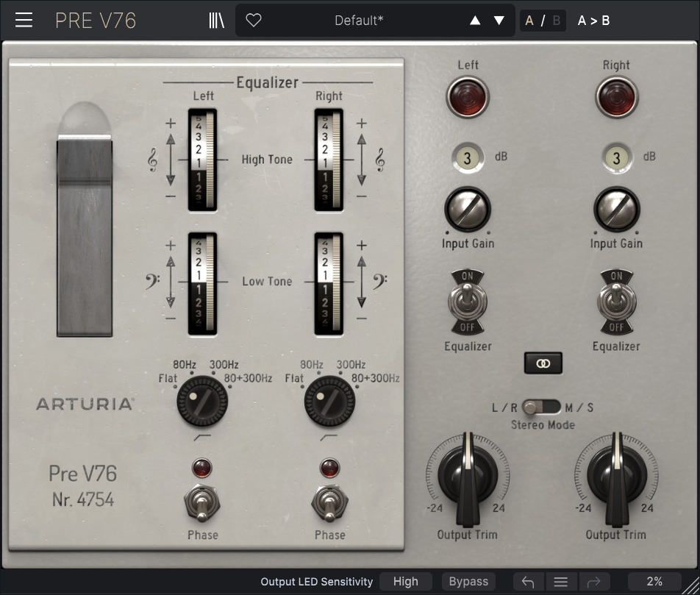Click the Left High Tone slider

click(202, 160)
